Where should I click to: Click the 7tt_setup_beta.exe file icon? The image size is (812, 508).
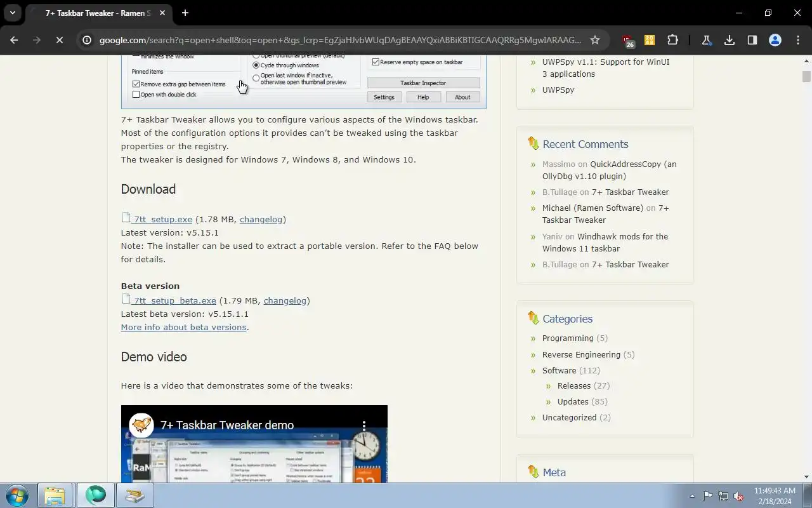click(x=126, y=299)
